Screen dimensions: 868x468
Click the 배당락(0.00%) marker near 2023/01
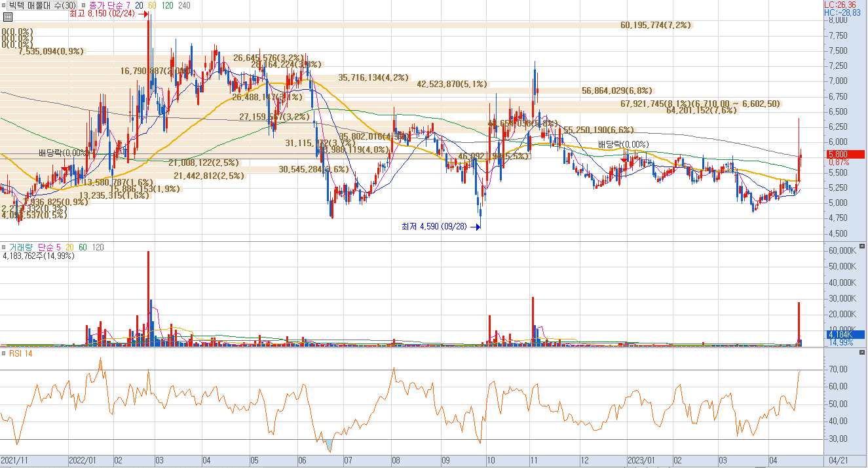coord(624,144)
